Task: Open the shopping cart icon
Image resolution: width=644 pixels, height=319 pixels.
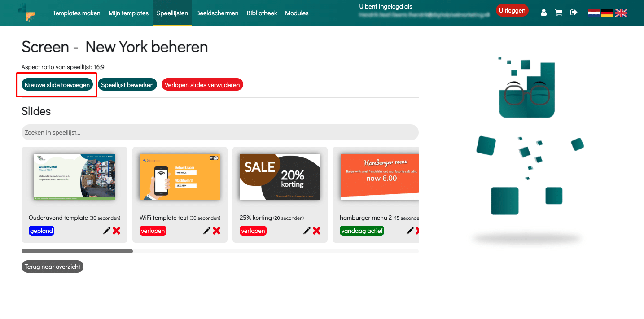Action: click(559, 13)
